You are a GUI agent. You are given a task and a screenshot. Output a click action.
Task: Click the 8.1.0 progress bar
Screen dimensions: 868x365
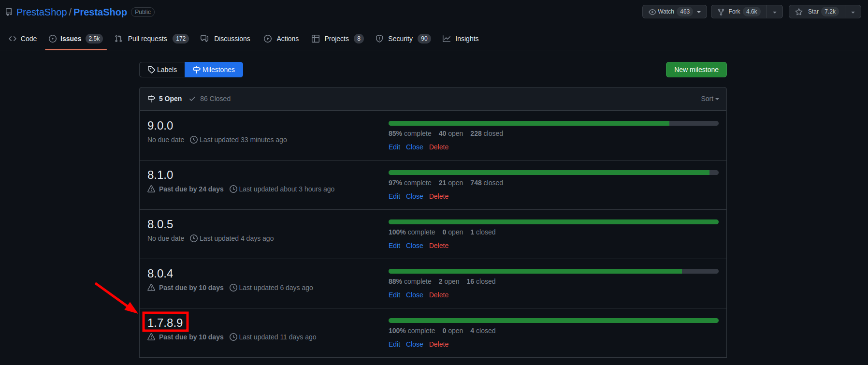(x=553, y=173)
